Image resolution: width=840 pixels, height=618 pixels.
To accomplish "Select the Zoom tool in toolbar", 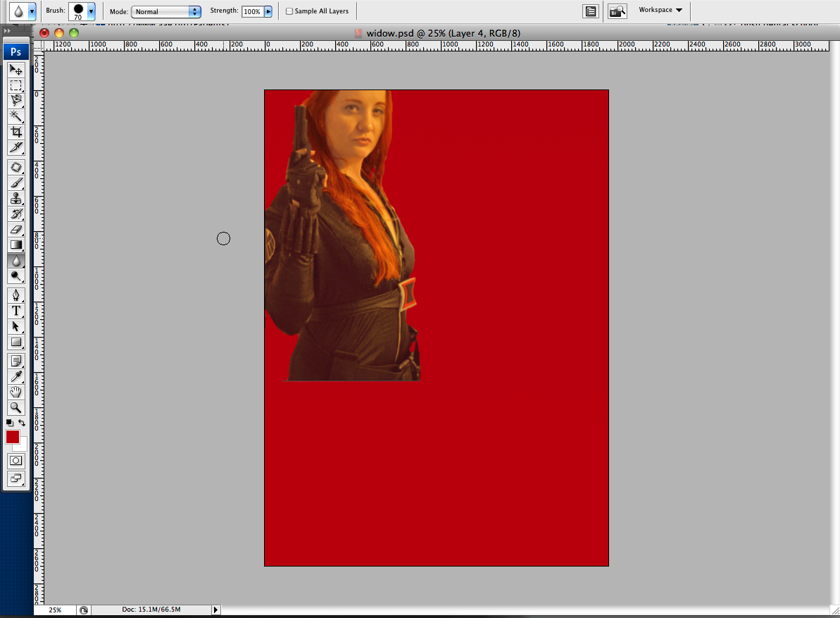I will pyautogui.click(x=16, y=408).
